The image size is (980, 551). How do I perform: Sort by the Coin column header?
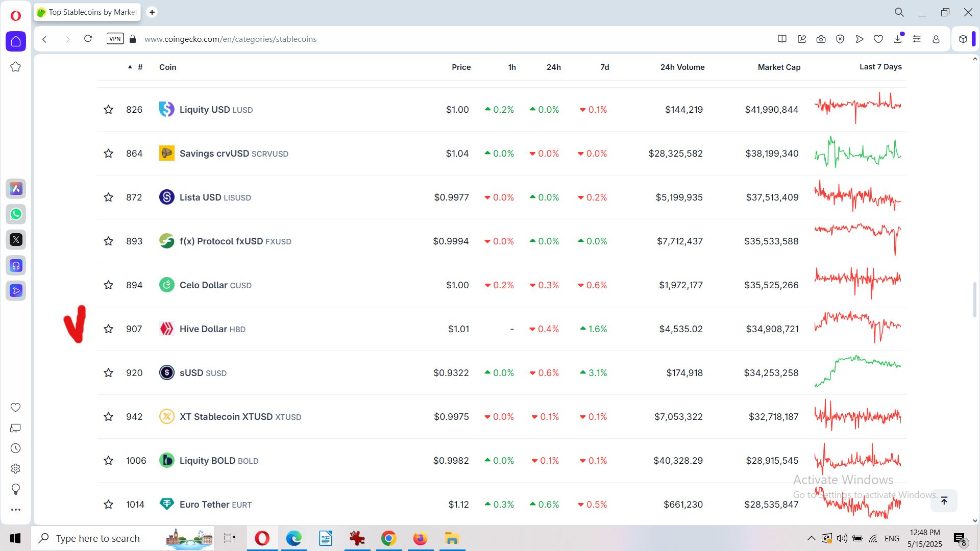167,67
